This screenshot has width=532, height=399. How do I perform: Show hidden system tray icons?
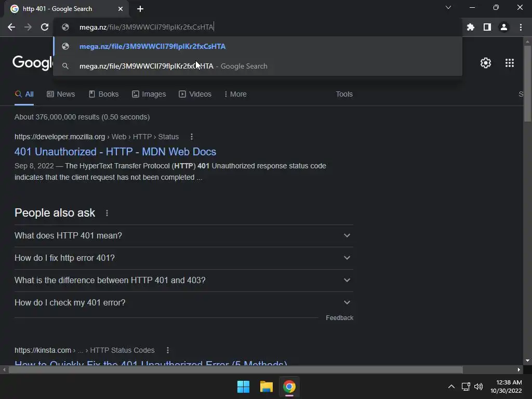tap(451, 387)
